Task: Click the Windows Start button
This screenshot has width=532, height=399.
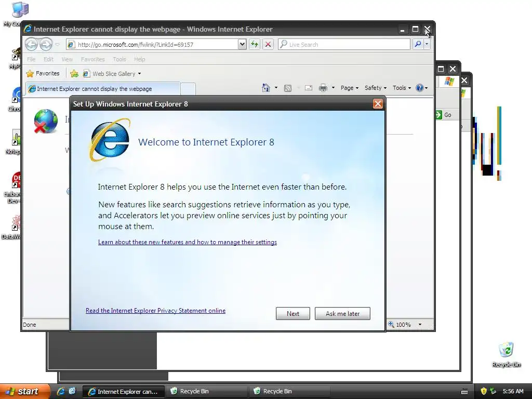Action: [24, 391]
